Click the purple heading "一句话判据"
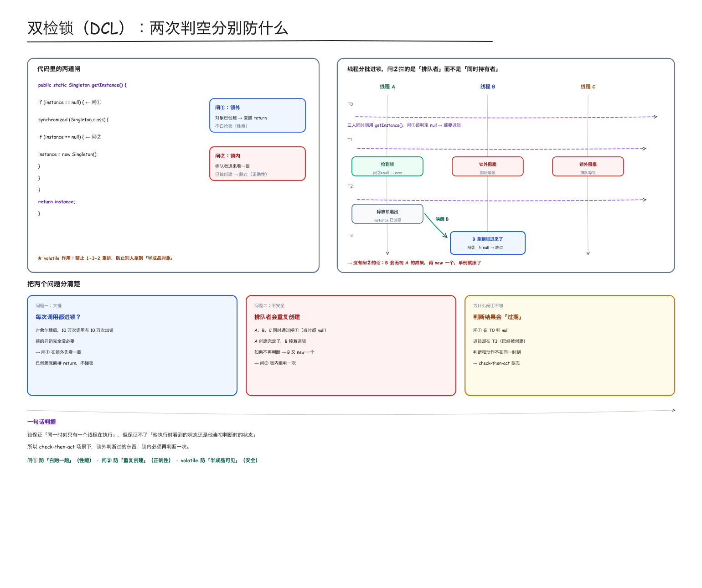This screenshot has width=702, height=588. tap(41, 422)
